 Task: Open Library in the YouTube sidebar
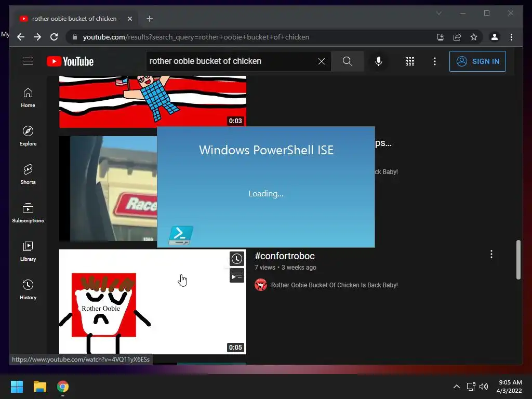click(28, 251)
